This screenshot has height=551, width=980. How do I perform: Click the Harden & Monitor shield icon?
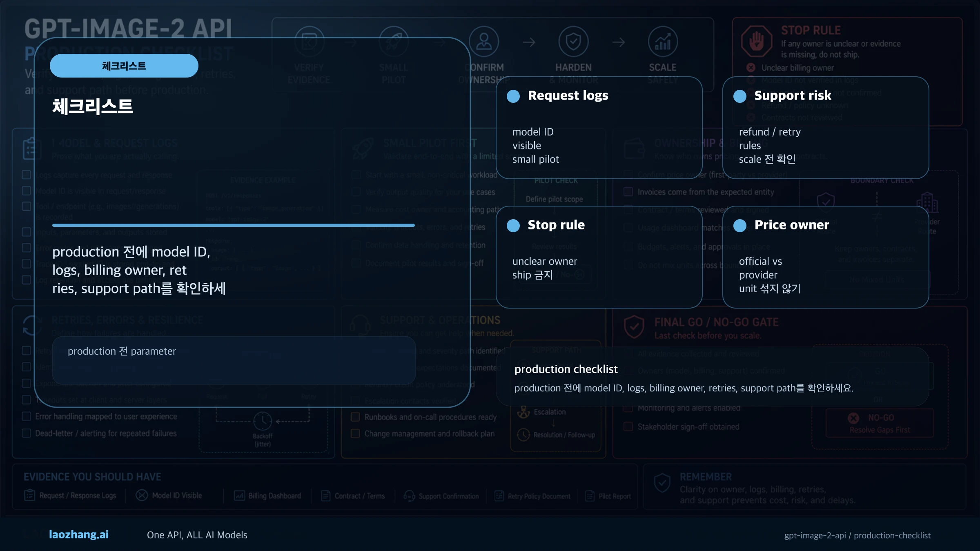(x=573, y=42)
